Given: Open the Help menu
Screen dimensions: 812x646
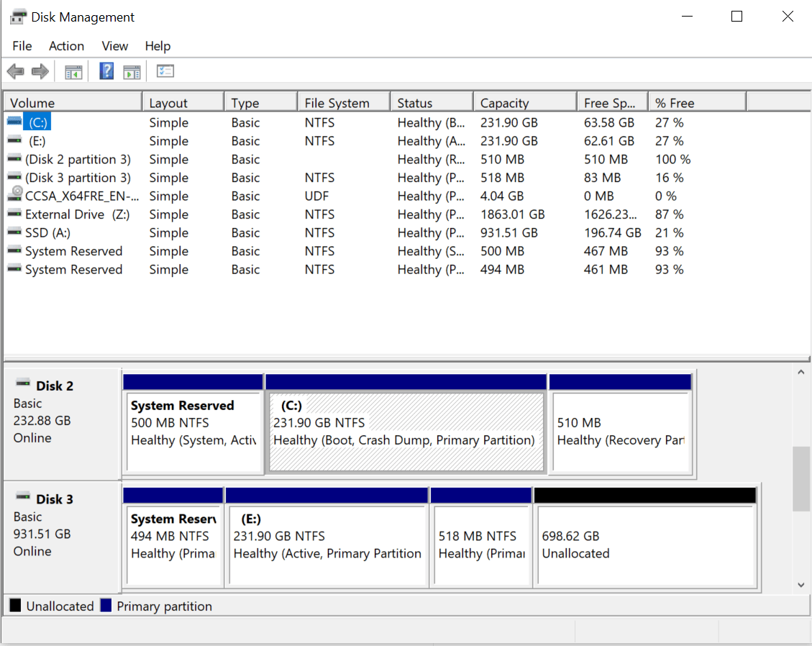Looking at the screenshot, I should pos(158,46).
